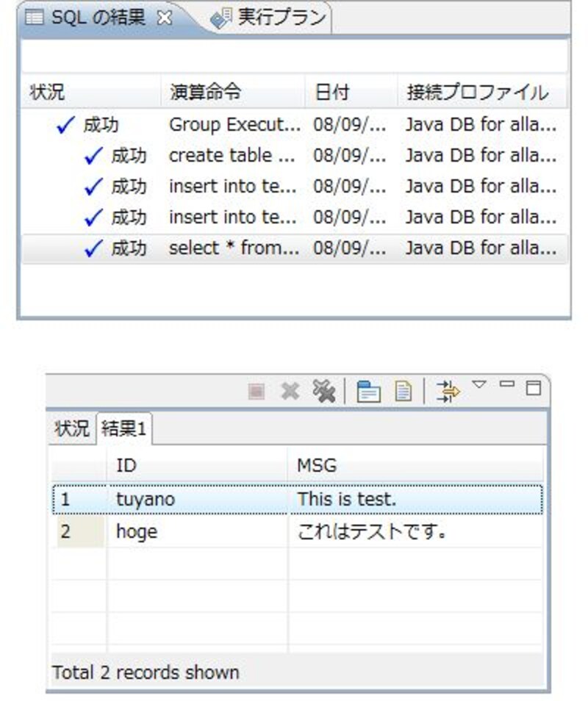This screenshot has width=588, height=701.
Task: Click the MSG column header
Action: pos(317,466)
